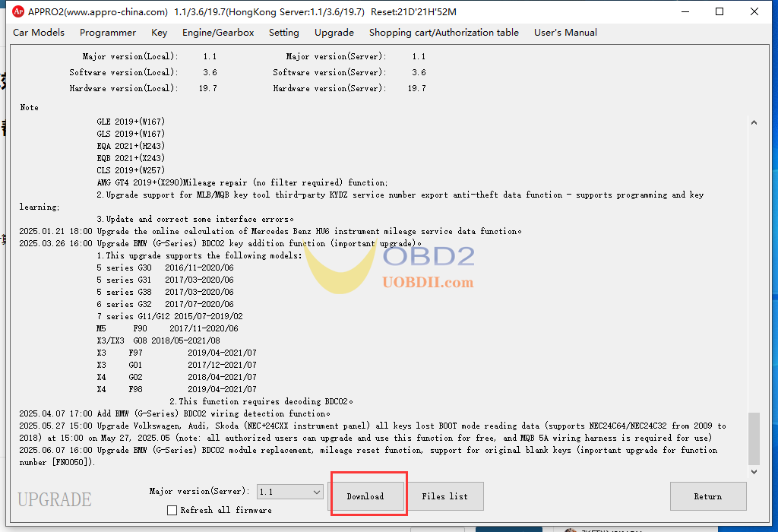Open the Programmer menu
Screen dimensions: 778x532
click(x=108, y=33)
